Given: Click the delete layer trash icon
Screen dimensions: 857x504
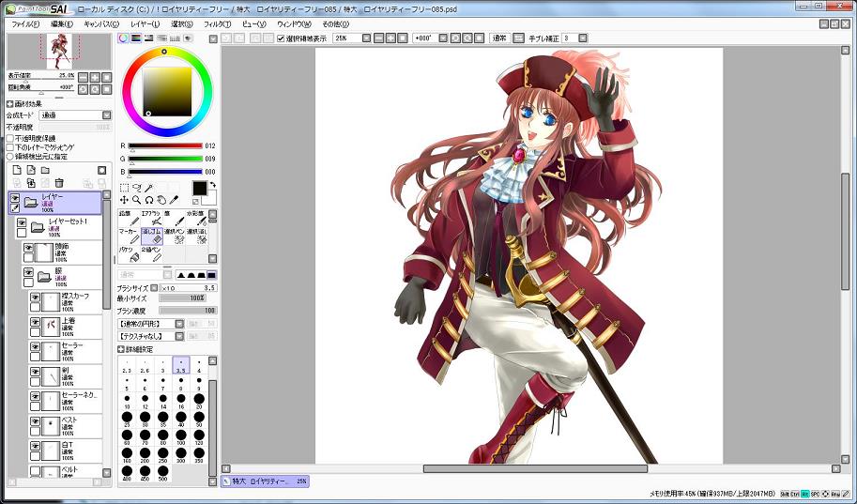Looking at the screenshot, I should (x=59, y=182).
